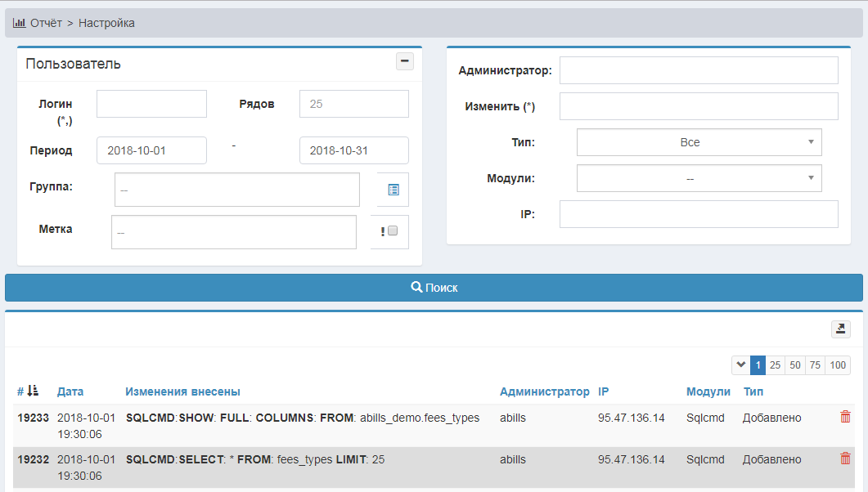The width and height of the screenshot is (868, 492).
Task: Delete log entry 19233 with trash icon
Action: 845,417
